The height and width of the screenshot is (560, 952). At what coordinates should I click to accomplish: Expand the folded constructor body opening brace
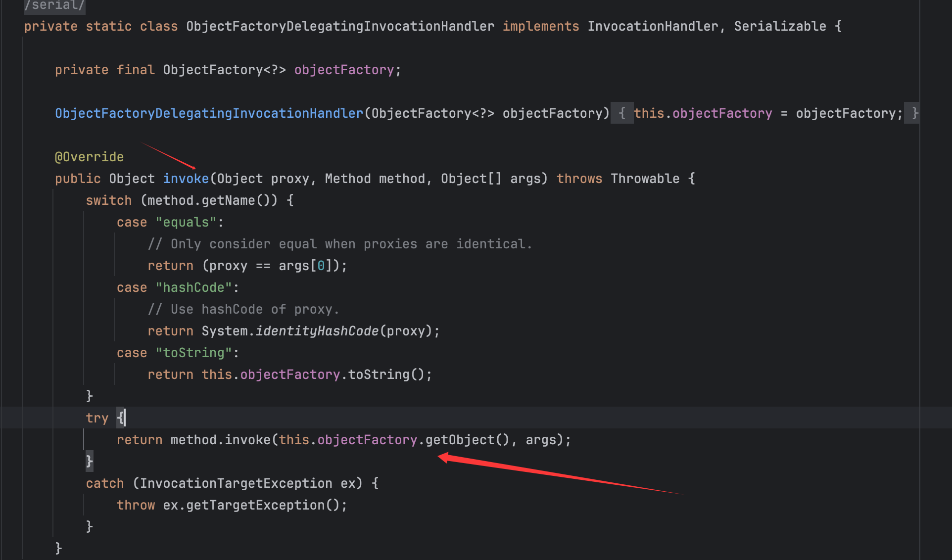tap(621, 113)
